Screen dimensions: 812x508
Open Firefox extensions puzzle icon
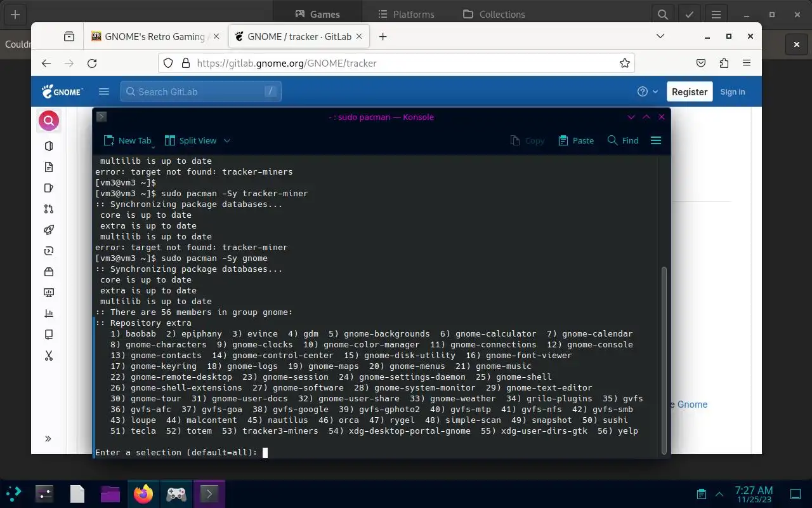point(724,63)
